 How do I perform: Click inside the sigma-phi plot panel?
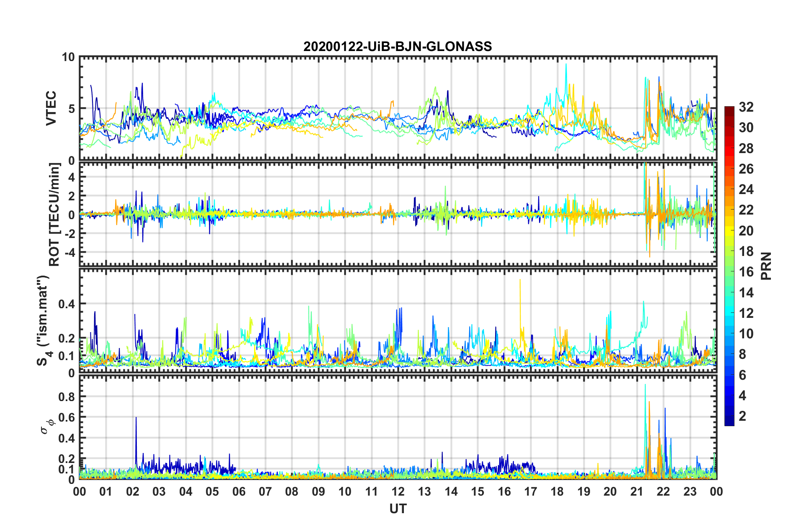coord(398,427)
